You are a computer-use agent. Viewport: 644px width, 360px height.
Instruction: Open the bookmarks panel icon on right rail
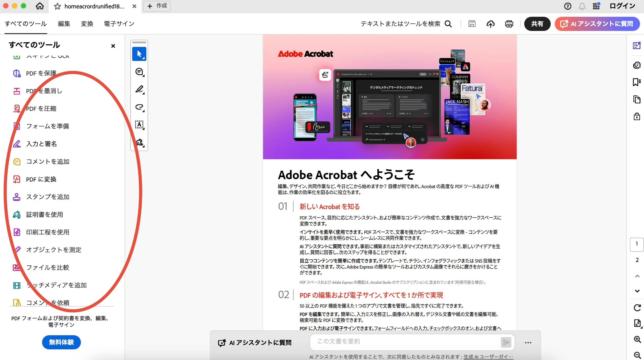(637, 82)
